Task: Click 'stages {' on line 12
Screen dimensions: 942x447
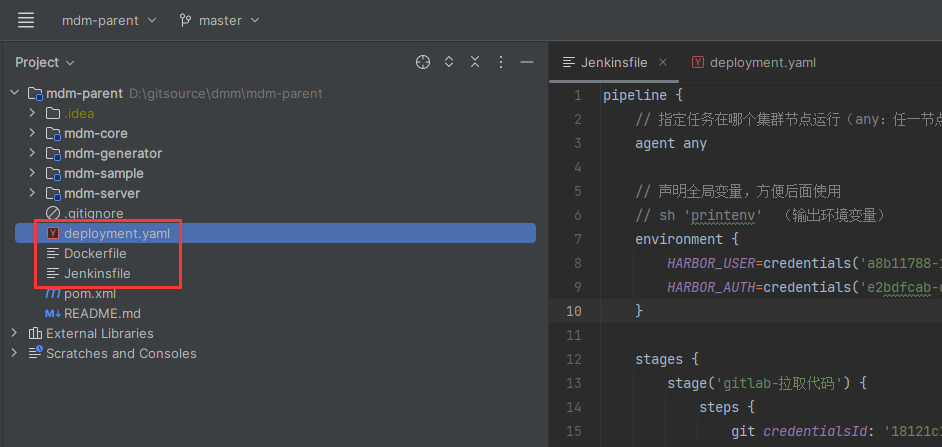Action: pos(667,359)
